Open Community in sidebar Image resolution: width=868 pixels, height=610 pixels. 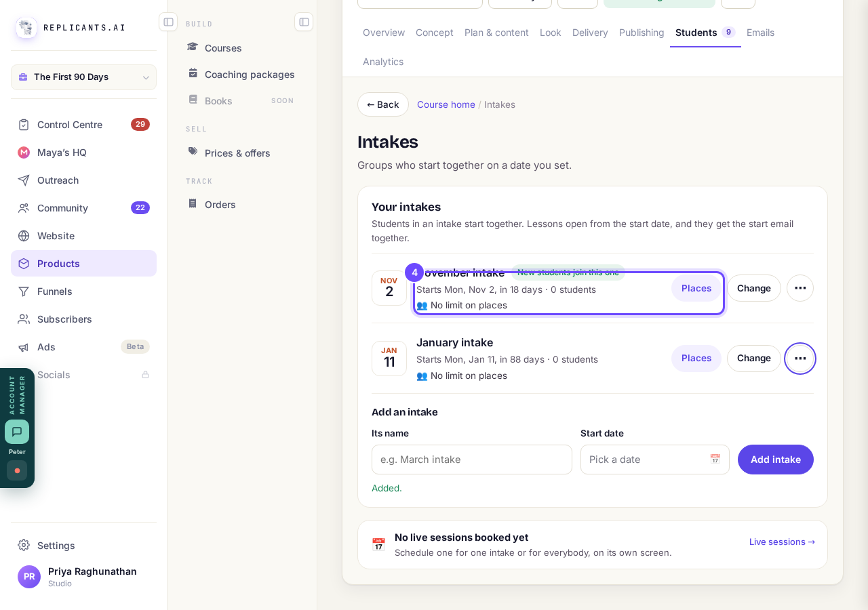tap(83, 208)
